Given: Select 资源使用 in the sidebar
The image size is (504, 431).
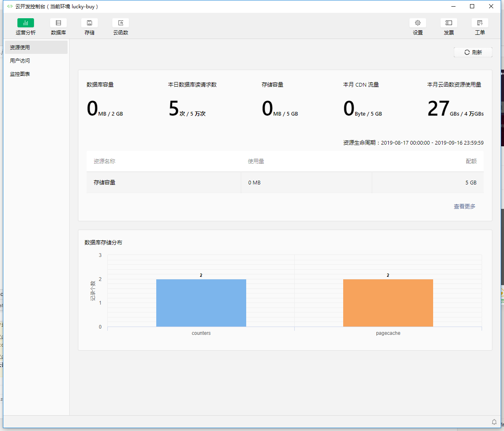Looking at the screenshot, I should pyautogui.click(x=36, y=47).
